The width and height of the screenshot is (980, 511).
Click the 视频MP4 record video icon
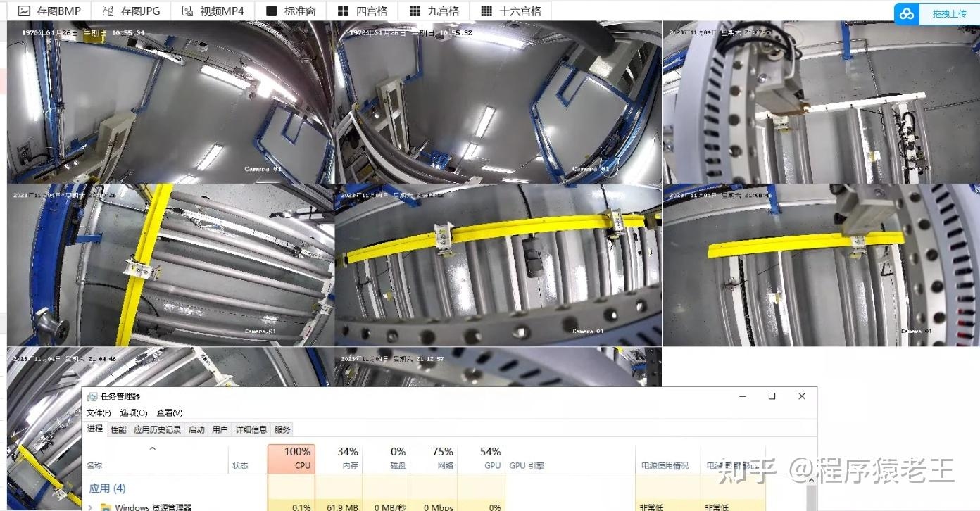[187, 11]
